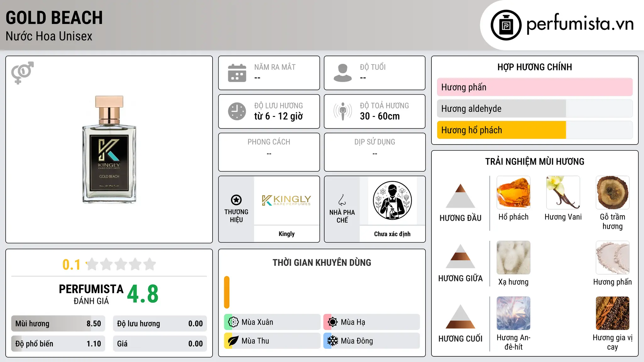644x362 pixels.
Task: Click the '30 - 60cm' sillage value
Action: [380, 116]
